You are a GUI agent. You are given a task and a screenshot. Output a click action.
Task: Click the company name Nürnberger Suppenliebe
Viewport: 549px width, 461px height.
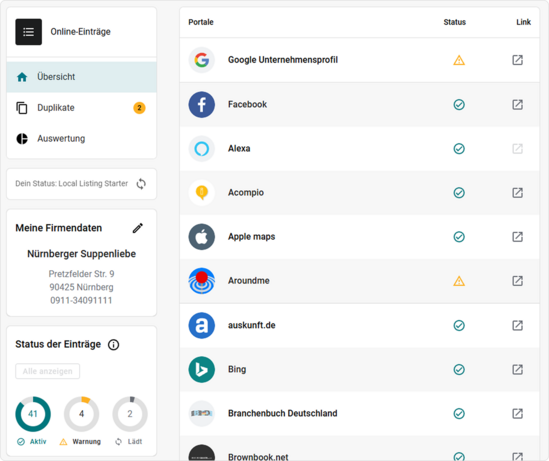coord(82,254)
